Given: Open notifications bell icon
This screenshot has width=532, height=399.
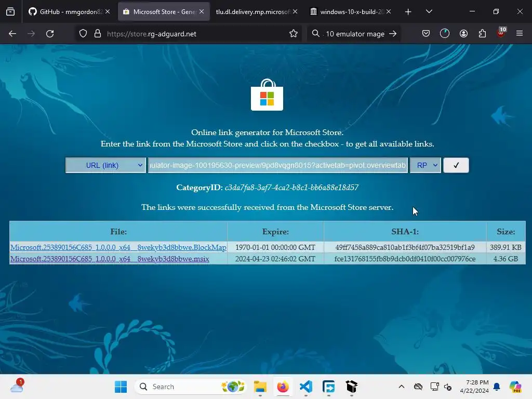Looking at the screenshot, I should coord(497,387).
